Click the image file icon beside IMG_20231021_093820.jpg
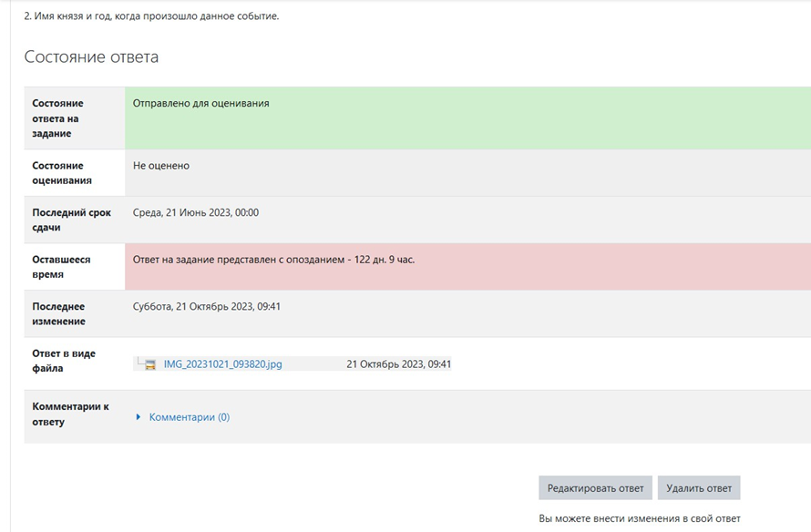The image size is (811, 532). pyautogui.click(x=150, y=365)
